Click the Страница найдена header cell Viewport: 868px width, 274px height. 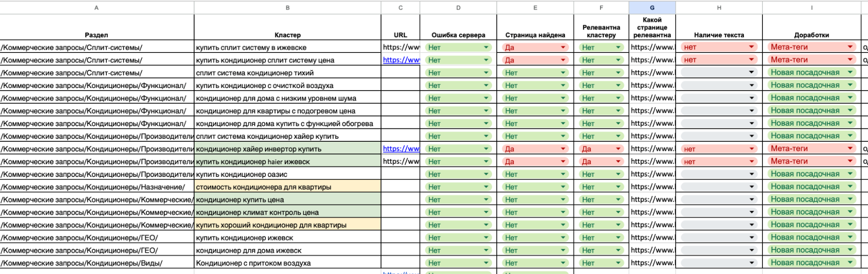tap(535, 27)
